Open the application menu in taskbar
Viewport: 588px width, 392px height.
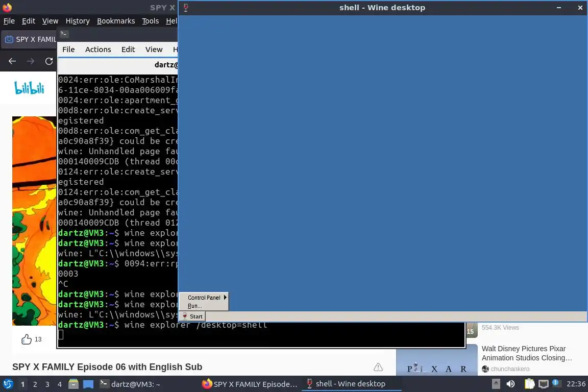coord(8,384)
